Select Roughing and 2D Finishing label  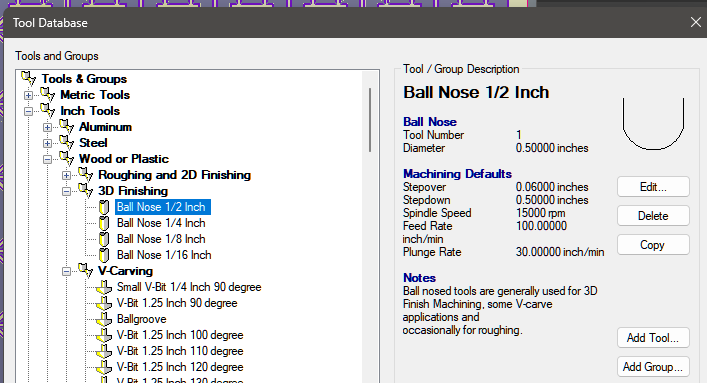point(174,175)
